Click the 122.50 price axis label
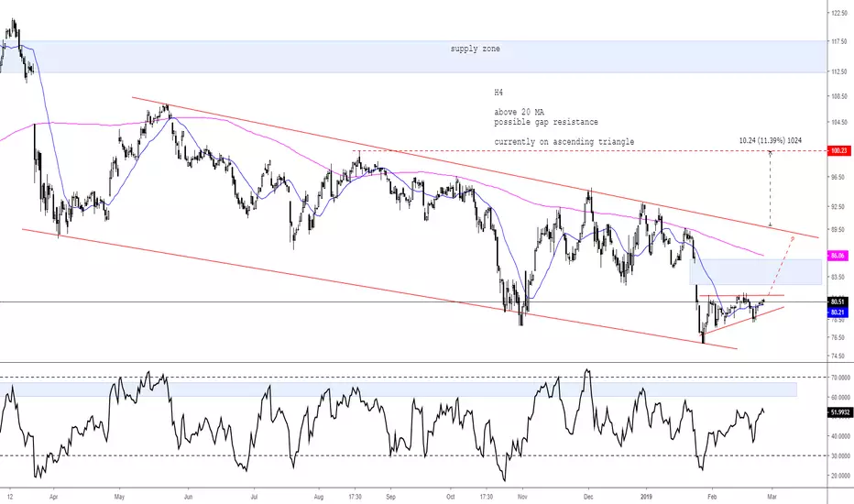854x504 pixels. (839, 13)
